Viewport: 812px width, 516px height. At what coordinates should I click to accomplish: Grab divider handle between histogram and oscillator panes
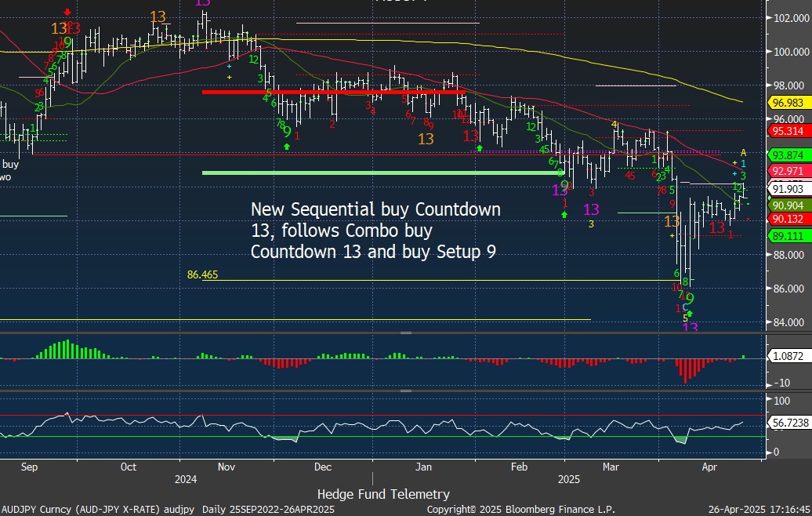tap(405, 391)
